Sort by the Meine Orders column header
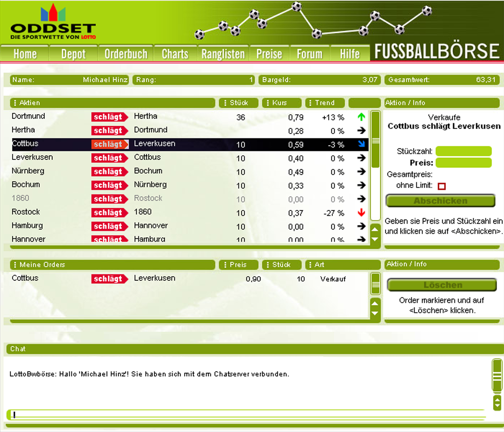 pyautogui.click(x=112, y=265)
